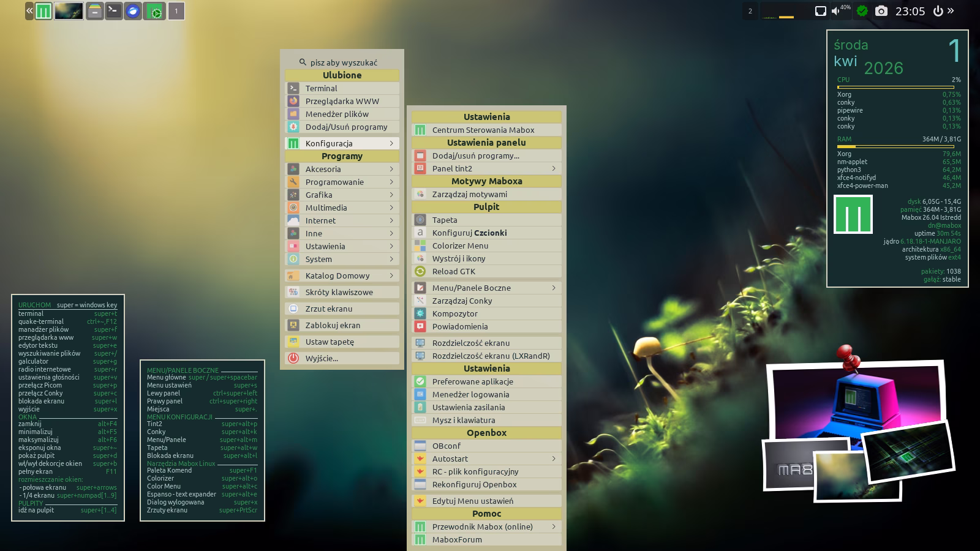Viewport: 980px width, 551px height.
Task: Switch to workspace 2 in the panel
Action: [750, 11]
